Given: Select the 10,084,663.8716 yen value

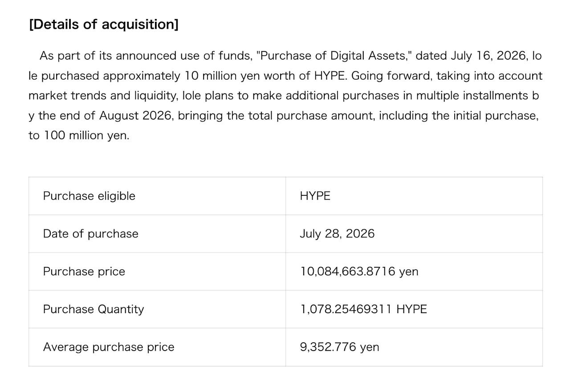Looking at the screenshot, I should 359,271.
